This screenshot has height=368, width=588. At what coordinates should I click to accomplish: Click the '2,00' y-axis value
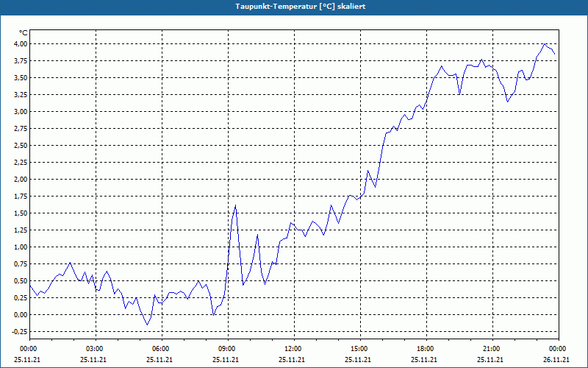point(21,179)
